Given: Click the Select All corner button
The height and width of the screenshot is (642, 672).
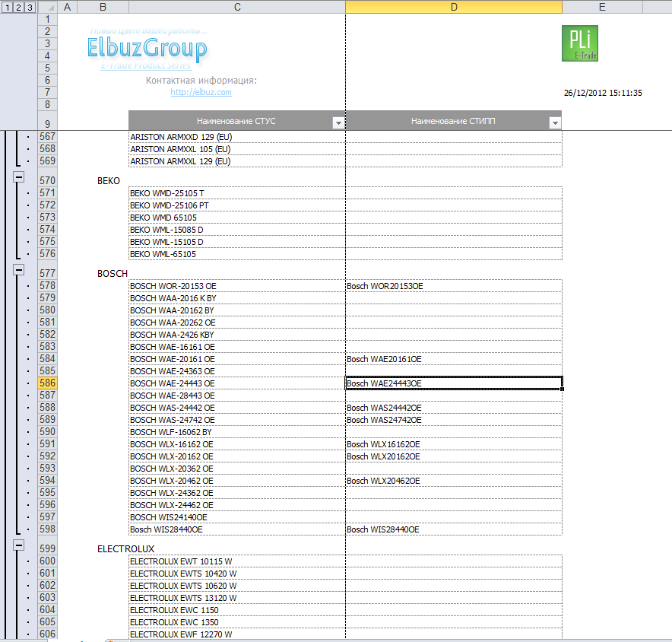Looking at the screenshot, I should (48, 7).
